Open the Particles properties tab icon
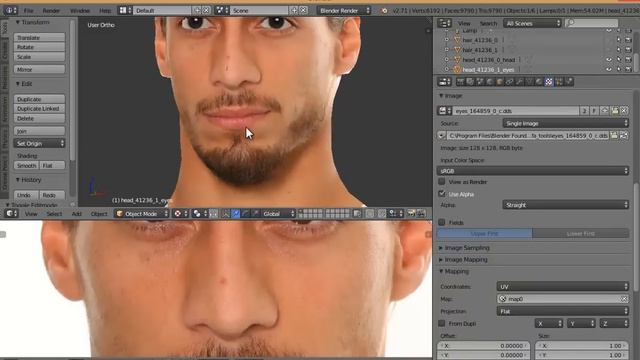This screenshot has height=360, width=640. [559, 82]
